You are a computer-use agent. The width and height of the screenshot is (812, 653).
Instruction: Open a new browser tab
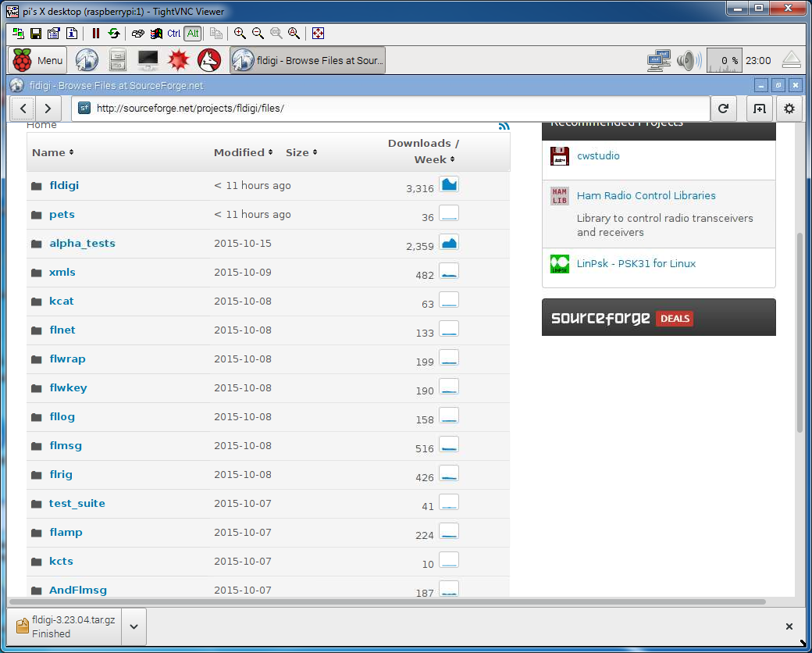pos(759,109)
